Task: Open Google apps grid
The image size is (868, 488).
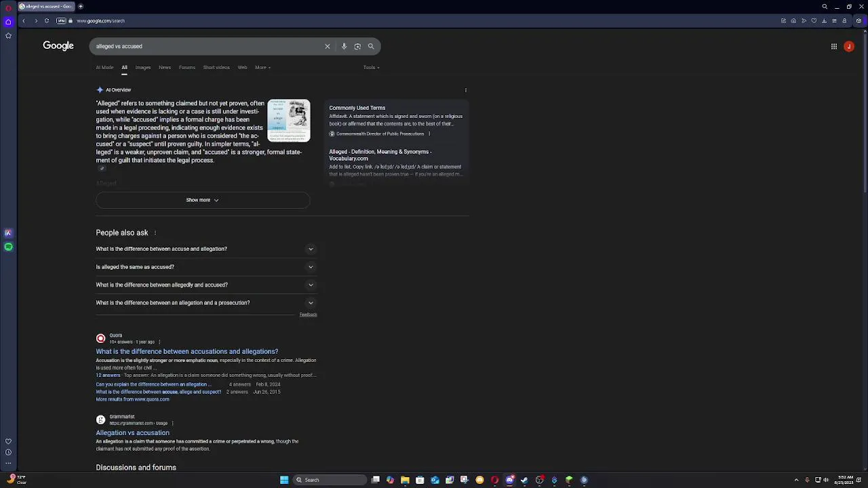Action: [834, 46]
